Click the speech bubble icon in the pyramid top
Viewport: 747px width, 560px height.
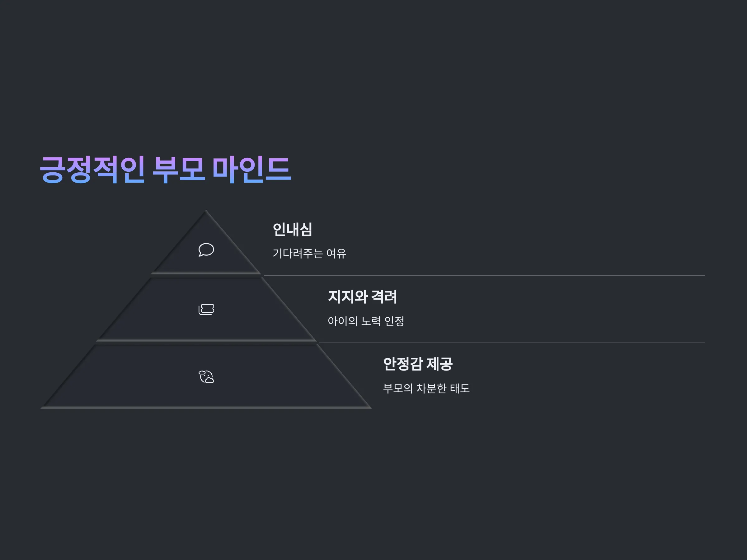(206, 250)
